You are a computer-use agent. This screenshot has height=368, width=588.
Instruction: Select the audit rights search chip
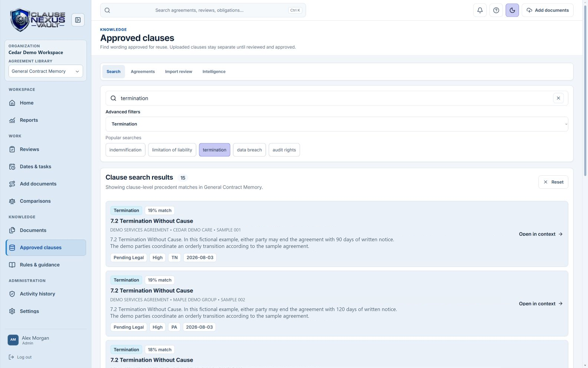tap(284, 150)
